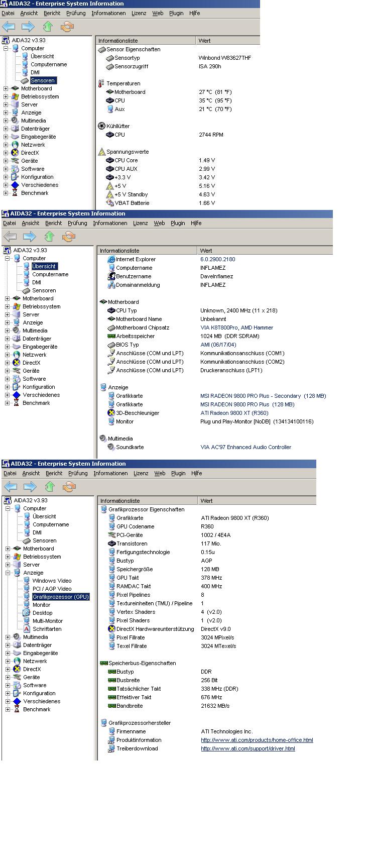Select the Multi-Monitor tree entry
The image size is (370, 868).
click(48, 621)
